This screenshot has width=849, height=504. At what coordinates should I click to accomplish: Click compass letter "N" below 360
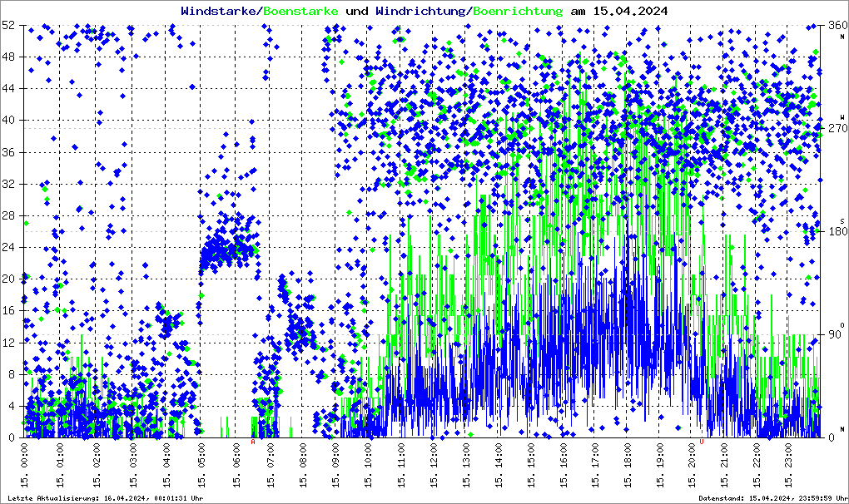click(842, 37)
